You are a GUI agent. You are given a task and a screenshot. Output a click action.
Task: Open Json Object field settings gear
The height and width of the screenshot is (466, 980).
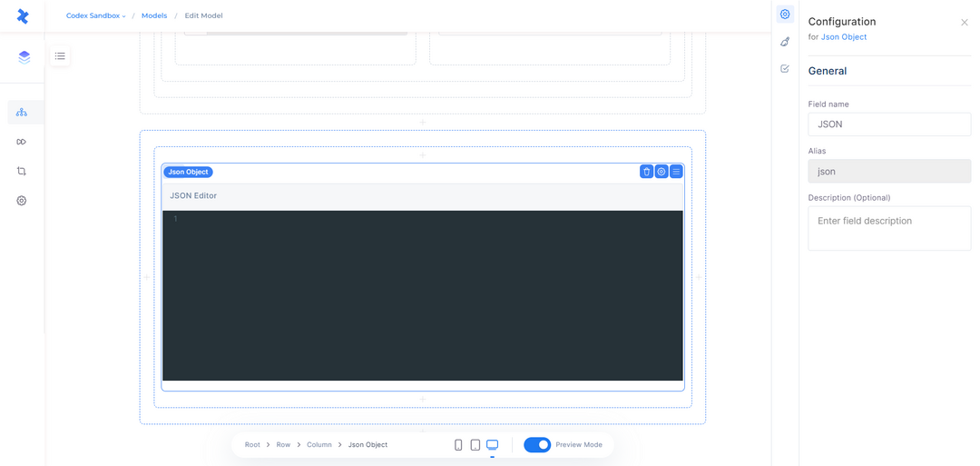coord(661,172)
